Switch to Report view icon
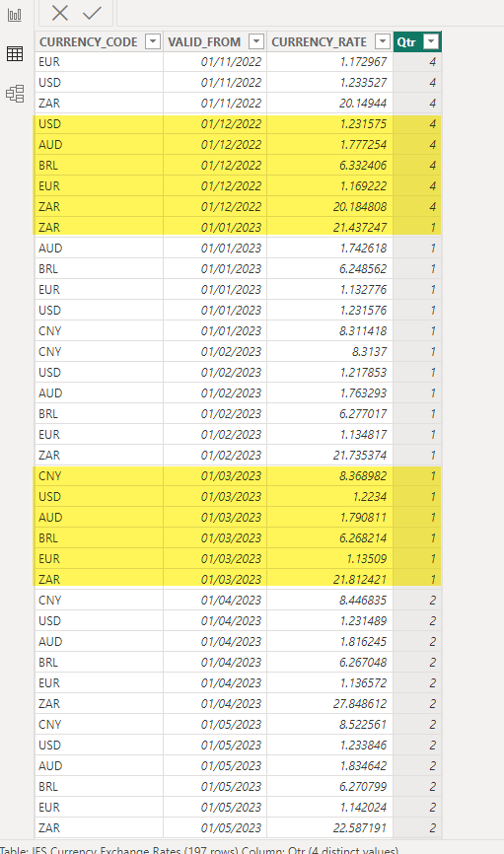Screen dimensions: 504x854 (x=15, y=15)
